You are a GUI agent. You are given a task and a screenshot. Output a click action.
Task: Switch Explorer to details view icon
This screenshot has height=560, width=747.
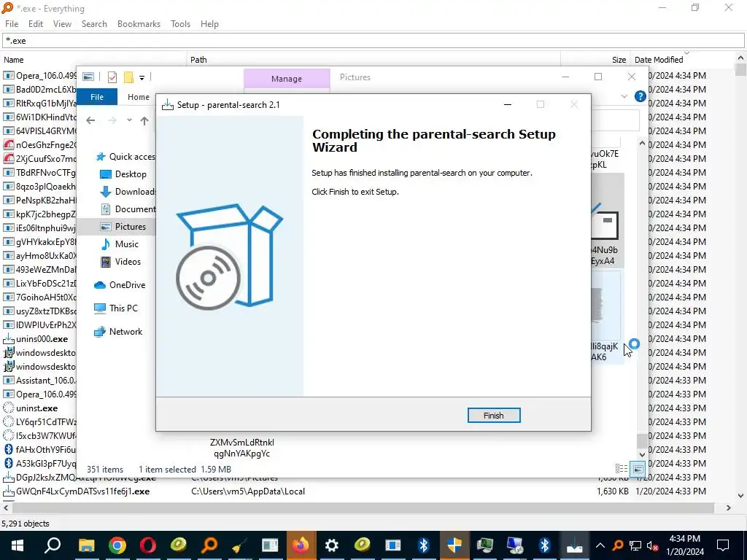tap(622, 469)
